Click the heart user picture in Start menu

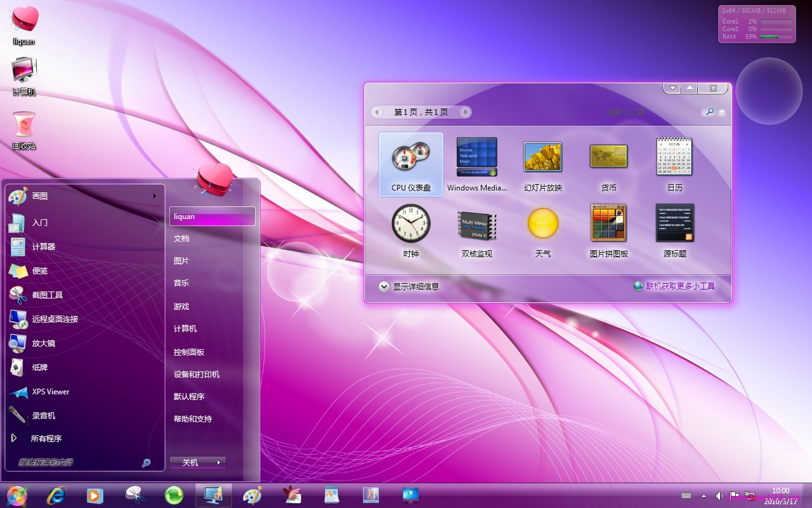(x=215, y=180)
